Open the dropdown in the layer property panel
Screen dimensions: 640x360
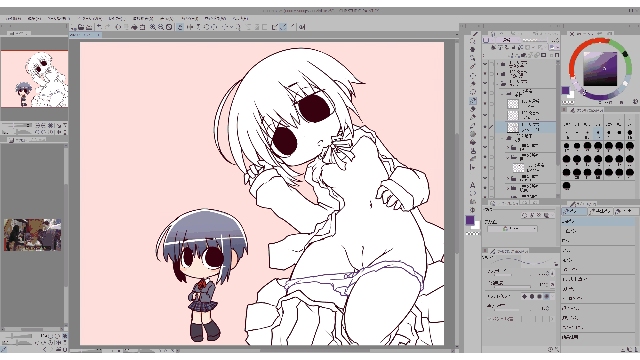pos(513,229)
